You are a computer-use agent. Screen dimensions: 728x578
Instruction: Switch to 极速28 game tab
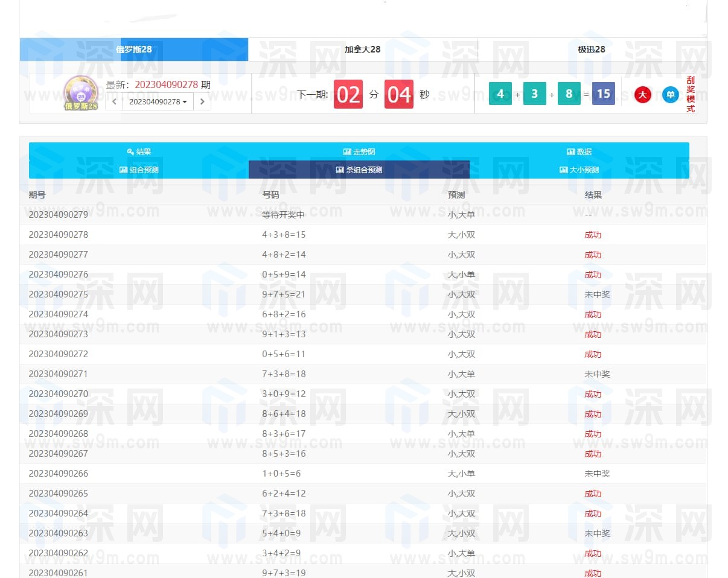(591, 49)
